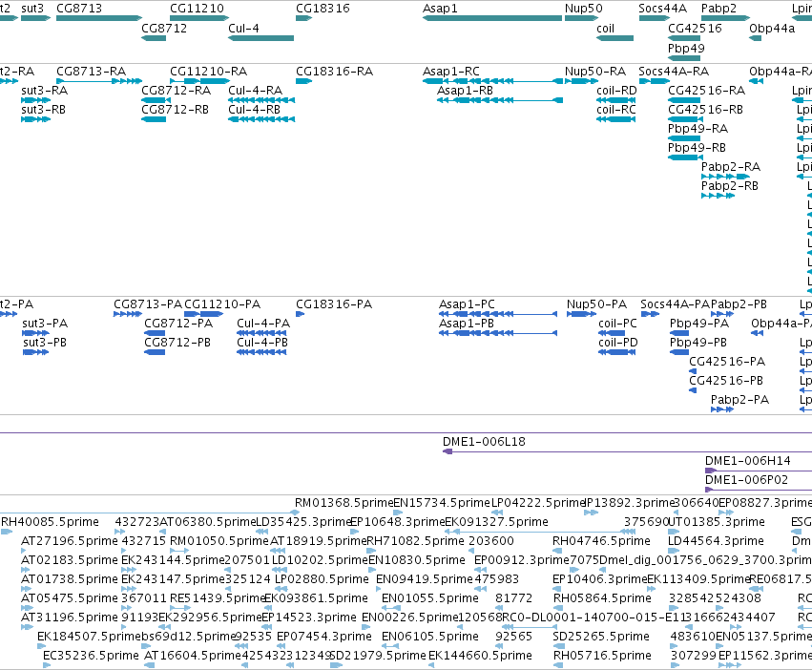Open EST SD25265.5prime
Viewport: 812px width, 670px height.
601,637
